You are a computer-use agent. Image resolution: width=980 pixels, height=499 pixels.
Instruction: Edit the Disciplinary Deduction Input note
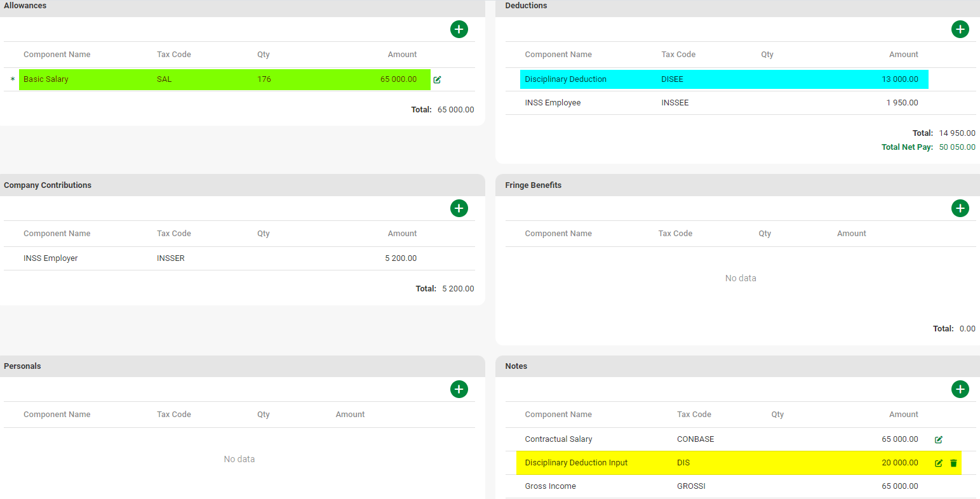[x=938, y=463]
